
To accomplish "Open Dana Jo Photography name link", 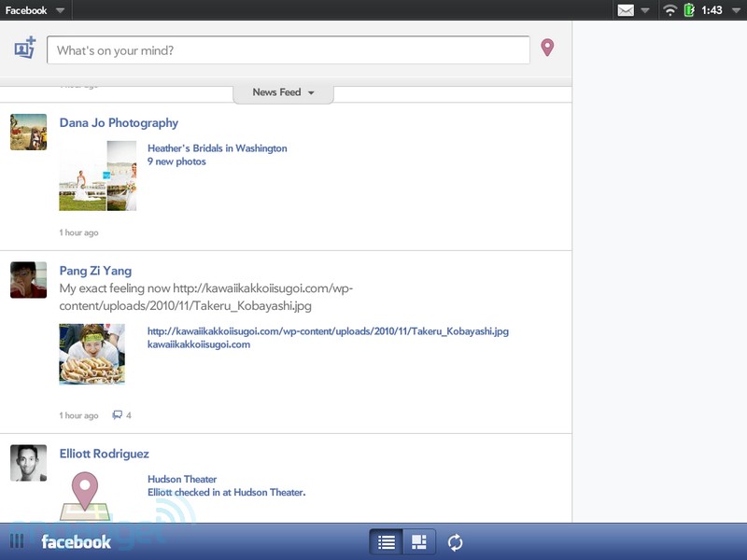I will click(x=119, y=123).
